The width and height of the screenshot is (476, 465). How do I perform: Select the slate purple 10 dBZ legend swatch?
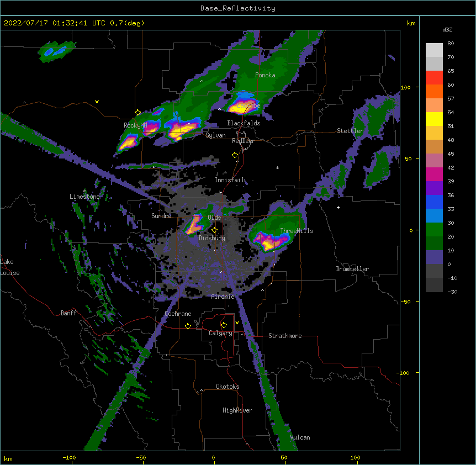click(x=434, y=257)
